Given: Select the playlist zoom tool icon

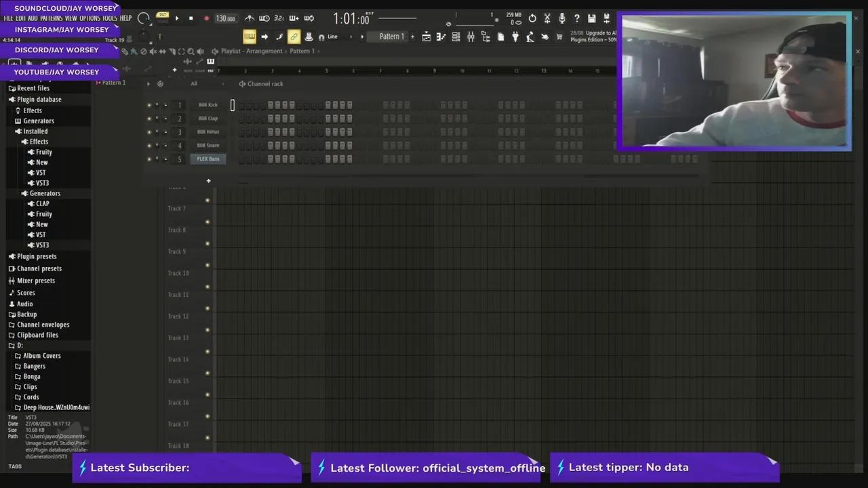Looking at the screenshot, I should [191, 52].
